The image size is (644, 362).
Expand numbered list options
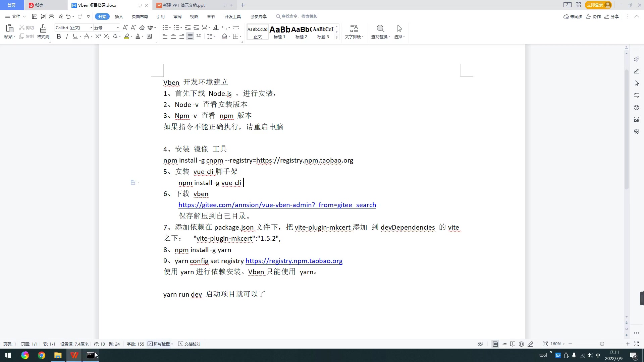pyautogui.click(x=181, y=28)
